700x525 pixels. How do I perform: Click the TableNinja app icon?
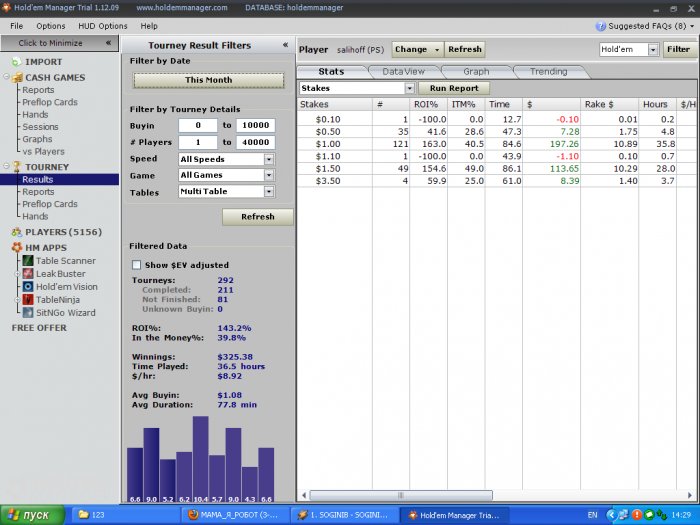28,300
